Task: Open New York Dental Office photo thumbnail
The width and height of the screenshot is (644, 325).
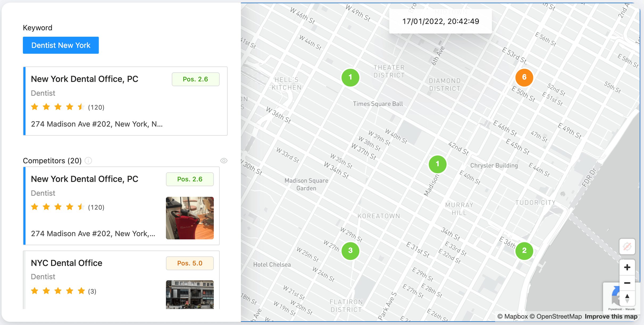Action: 190,218
